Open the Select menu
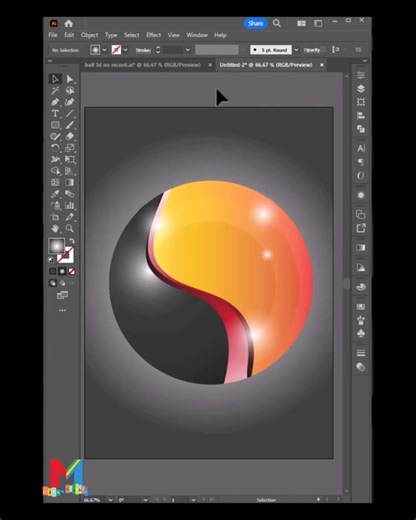This screenshot has height=520, width=416. point(132,35)
